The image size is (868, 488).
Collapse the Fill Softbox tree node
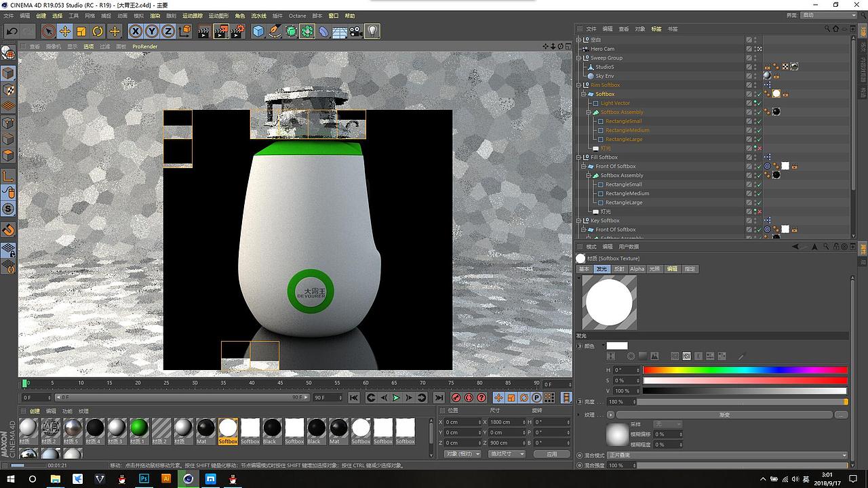579,157
